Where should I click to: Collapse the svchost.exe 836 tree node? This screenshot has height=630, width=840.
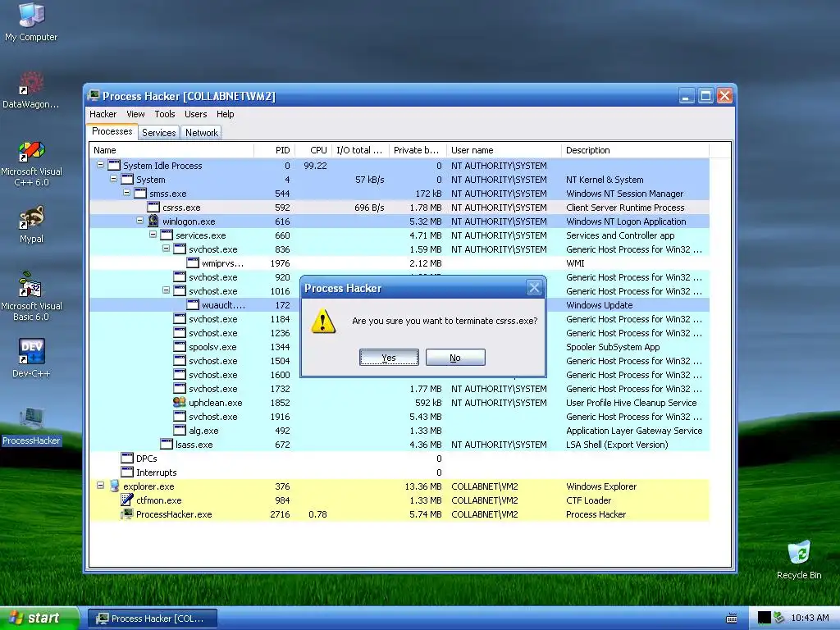tap(166, 249)
